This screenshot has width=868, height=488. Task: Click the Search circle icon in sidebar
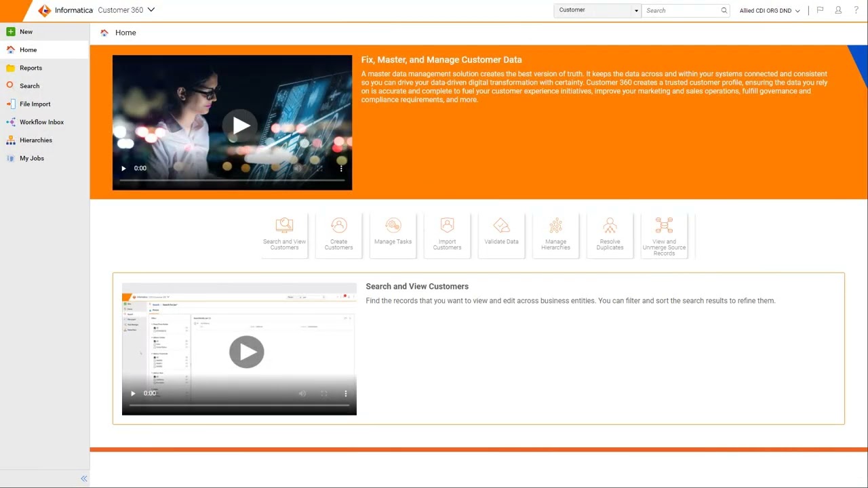[x=10, y=85]
